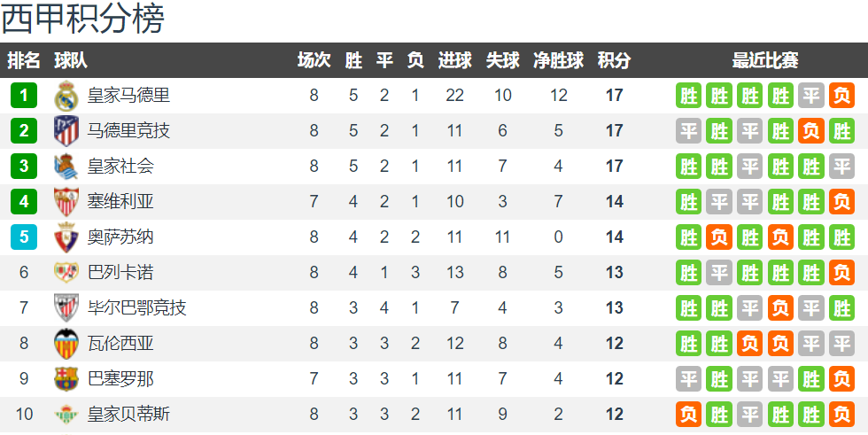
Task: Open the Real Sociedad team logo
Action: point(66,167)
